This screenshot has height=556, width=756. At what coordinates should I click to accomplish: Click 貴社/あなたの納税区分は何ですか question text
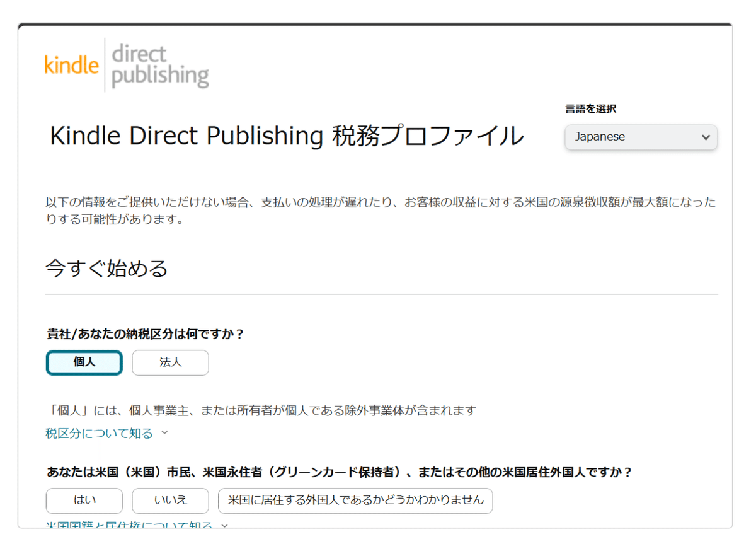pyautogui.click(x=145, y=334)
